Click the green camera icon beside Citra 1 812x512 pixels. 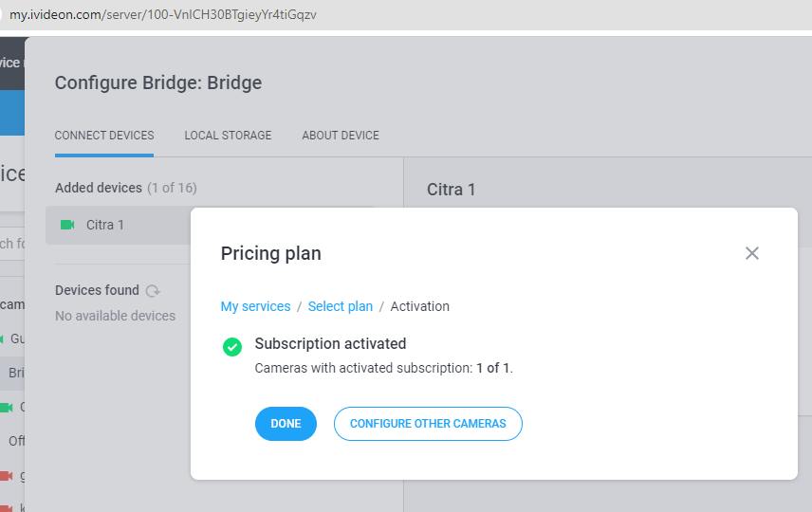tap(67, 225)
